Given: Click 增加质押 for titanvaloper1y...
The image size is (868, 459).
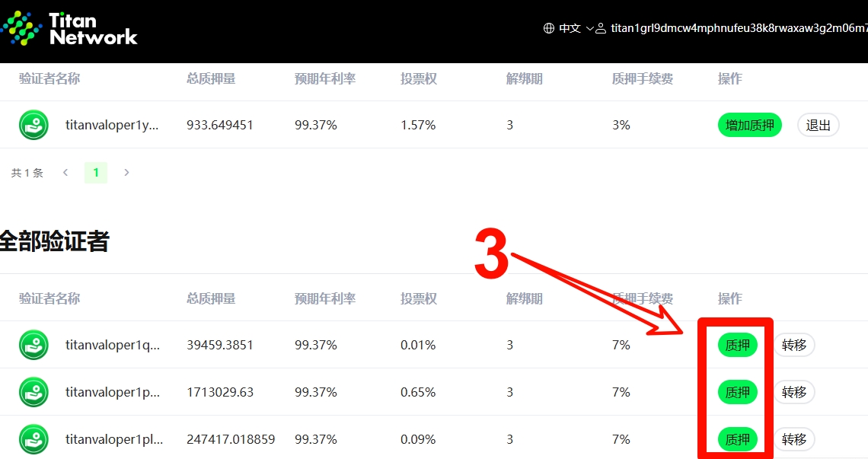Looking at the screenshot, I should pos(749,125).
